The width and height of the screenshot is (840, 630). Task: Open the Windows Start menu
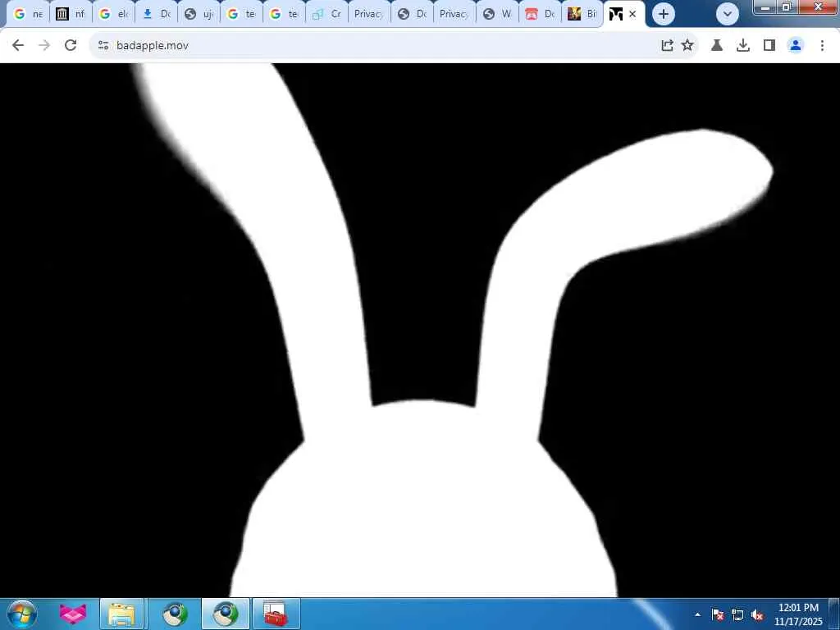21,614
